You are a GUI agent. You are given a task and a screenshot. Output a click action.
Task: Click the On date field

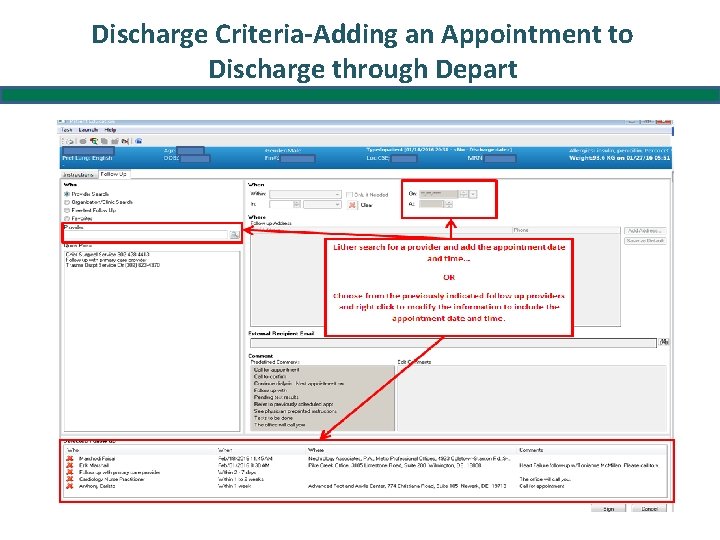tap(439, 194)
